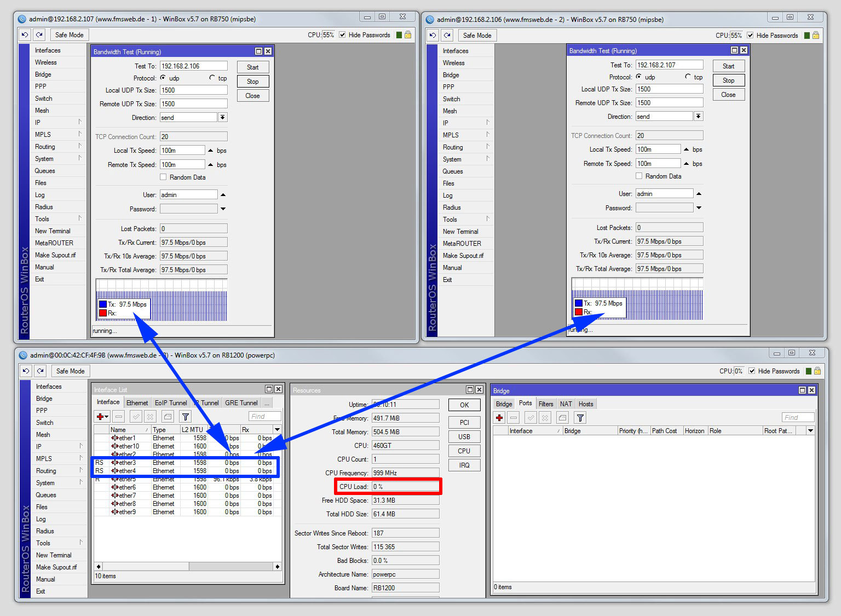Click the IRQ button in Resources panel

tap(464, 465)
